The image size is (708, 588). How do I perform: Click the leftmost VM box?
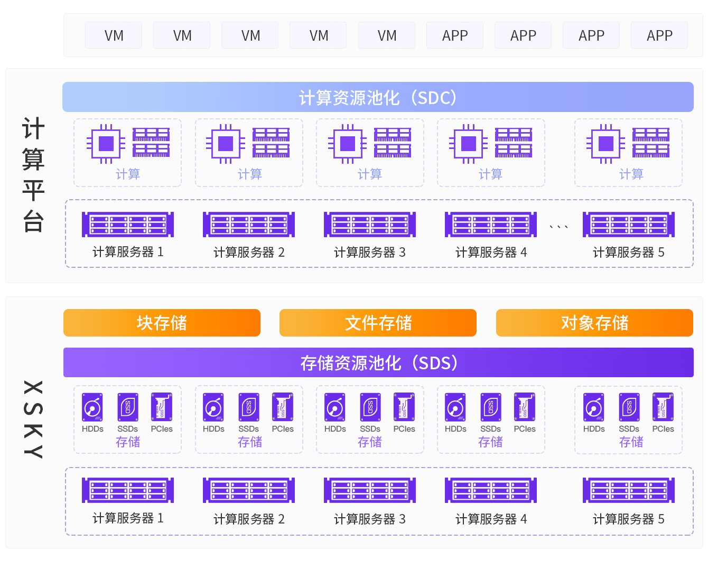pos(114,35)
